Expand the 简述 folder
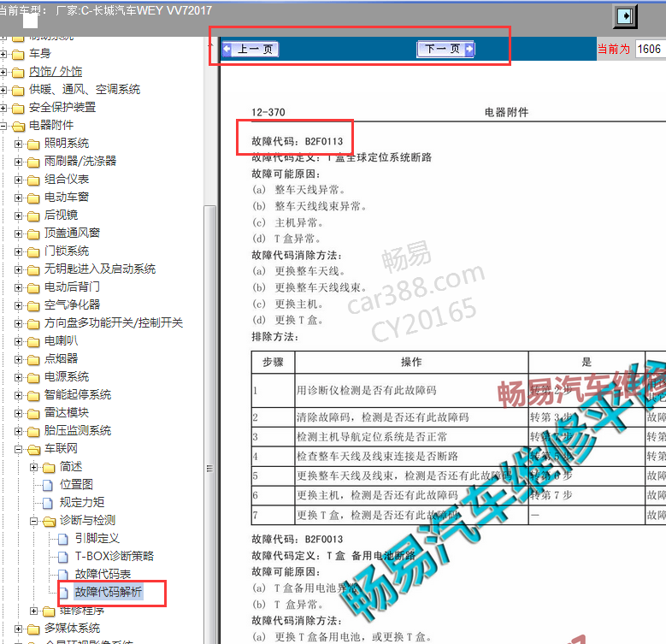The height and width of the screenshot is (644, 666). click(33, 467)
